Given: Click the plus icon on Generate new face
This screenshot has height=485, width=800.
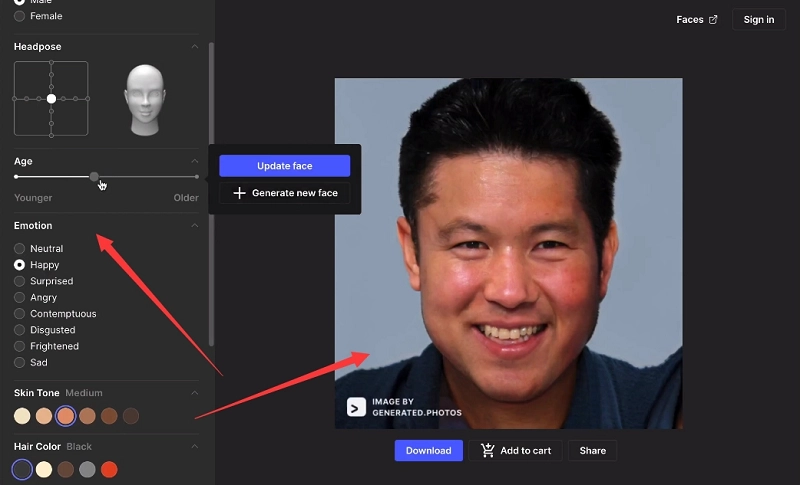Looking at the screenshot, I should [239, 193].
